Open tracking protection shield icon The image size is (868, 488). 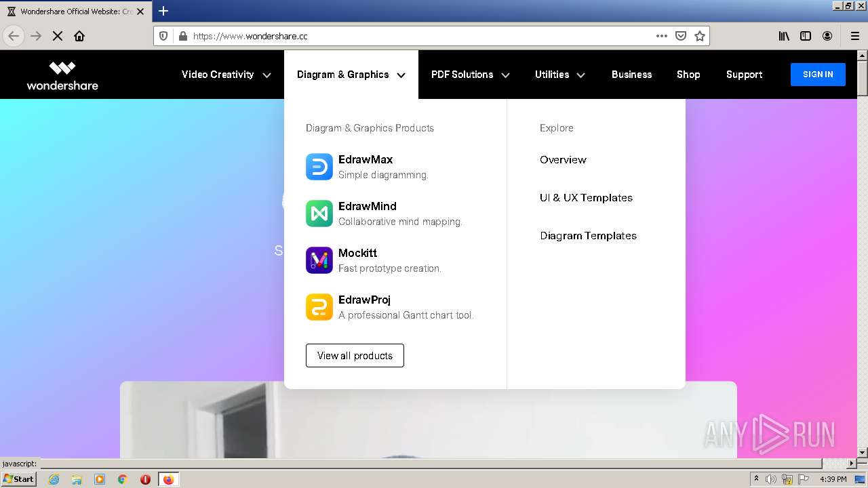163,36
